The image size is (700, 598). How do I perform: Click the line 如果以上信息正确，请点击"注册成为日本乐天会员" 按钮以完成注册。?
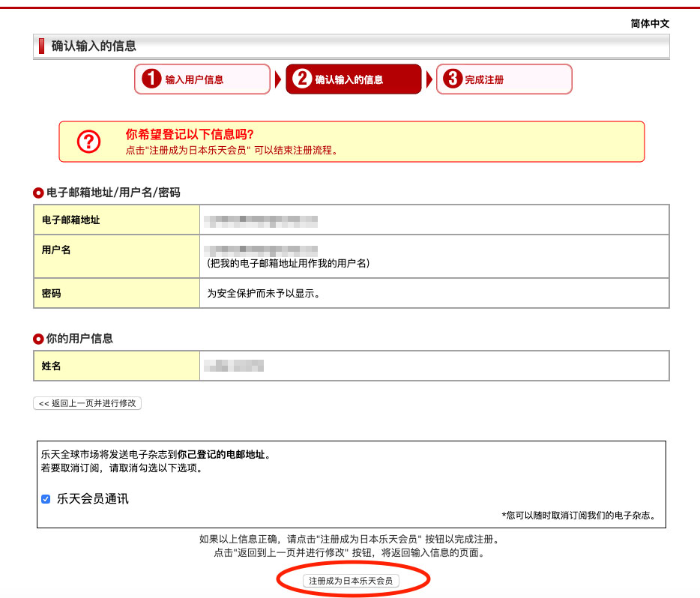[349, 539]
